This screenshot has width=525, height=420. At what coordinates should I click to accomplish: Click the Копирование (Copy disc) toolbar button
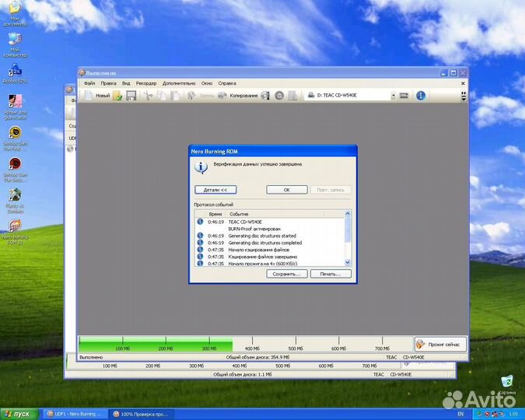point(237,96)
